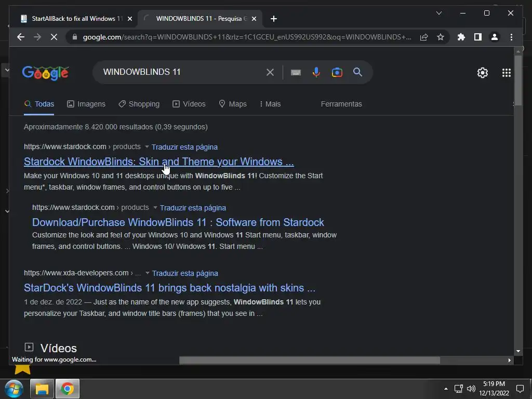Open File Explorer from taskbar
The width and height of the screenshot is (532, 399).
tap(42, 389)
